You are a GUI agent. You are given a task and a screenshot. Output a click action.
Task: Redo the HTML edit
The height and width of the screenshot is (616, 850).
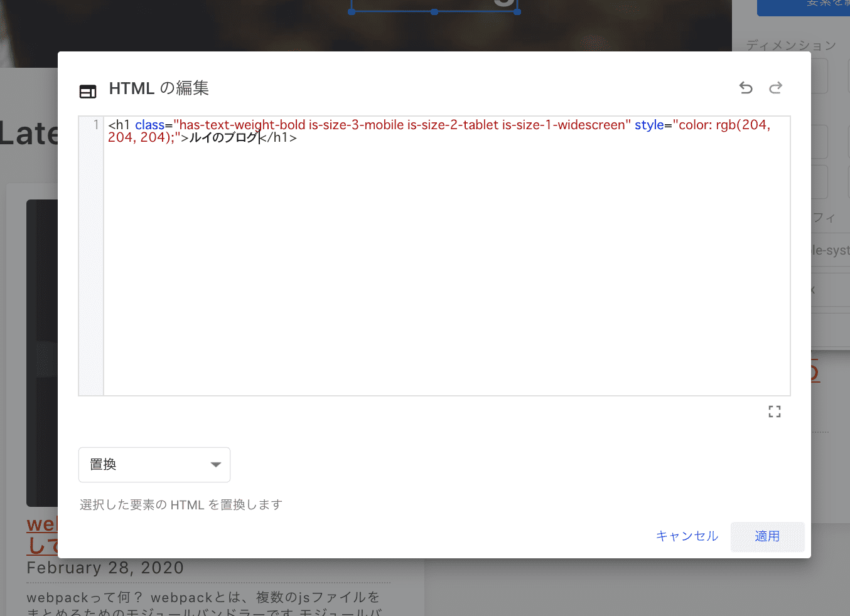(776, 88)
